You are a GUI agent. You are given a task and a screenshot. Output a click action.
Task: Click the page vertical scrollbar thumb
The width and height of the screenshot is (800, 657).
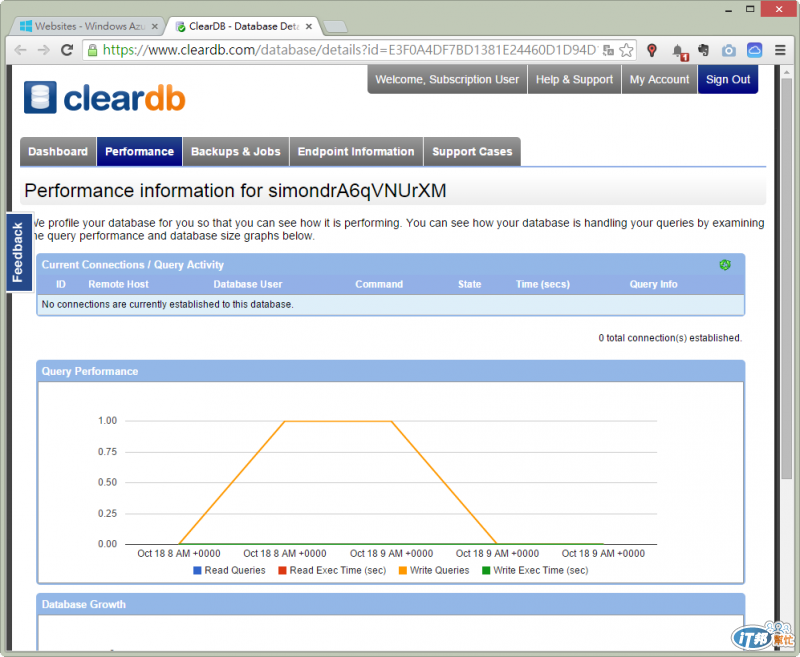(786, 279)
